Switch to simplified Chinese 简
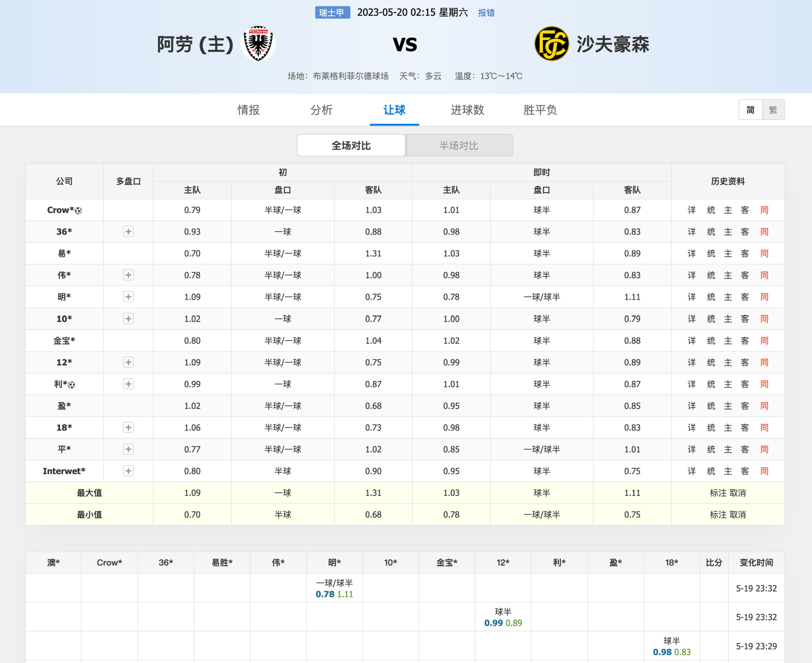The height and width of the screenshot is (663, 812). [x=751, y=110]
